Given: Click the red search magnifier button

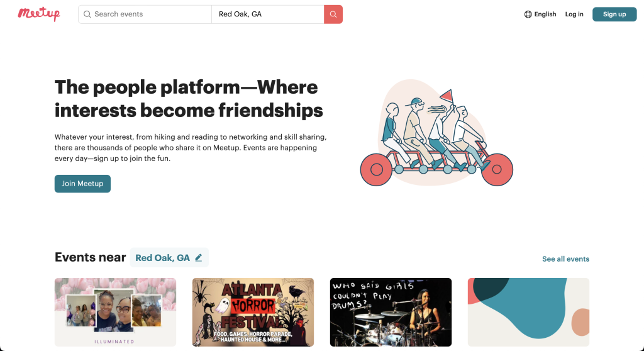Looking at the screenshot, I should coord(333,14).
